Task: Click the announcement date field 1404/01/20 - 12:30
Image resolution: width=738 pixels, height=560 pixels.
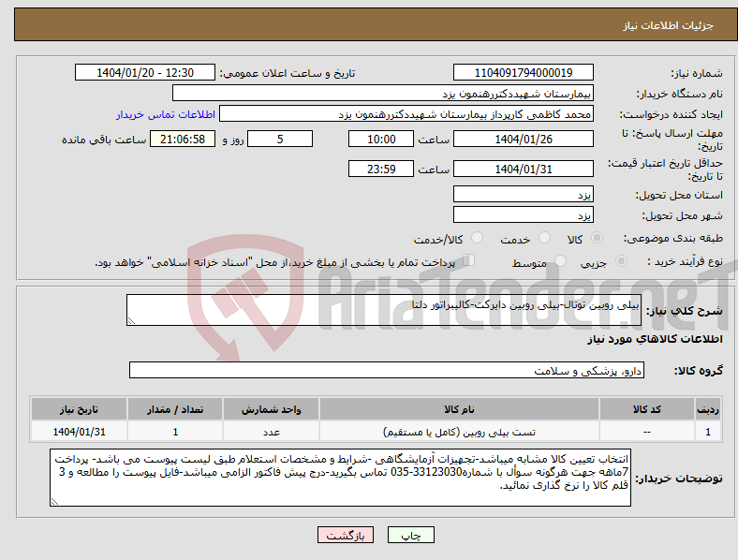Action: [145, 72]
